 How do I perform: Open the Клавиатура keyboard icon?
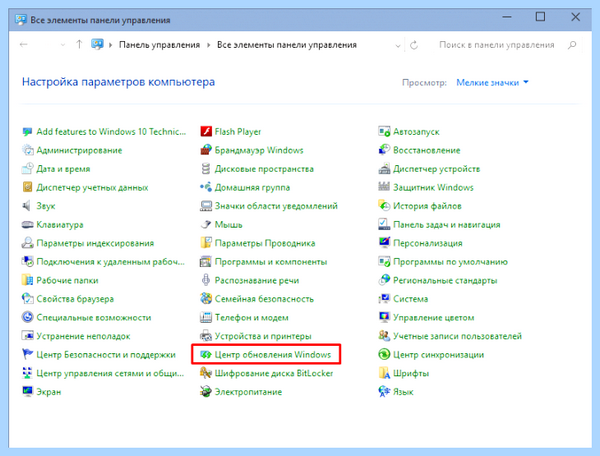28,225
